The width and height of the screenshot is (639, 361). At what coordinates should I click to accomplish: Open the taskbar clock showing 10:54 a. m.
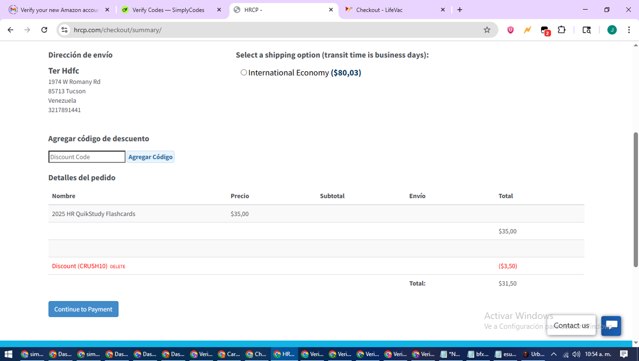[x=598, y=354]
